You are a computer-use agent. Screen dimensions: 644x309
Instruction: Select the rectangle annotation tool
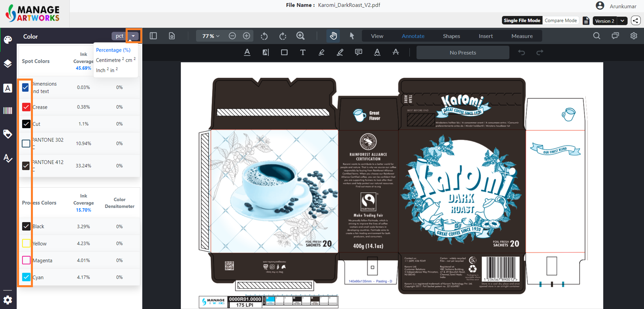pos(284,52)
